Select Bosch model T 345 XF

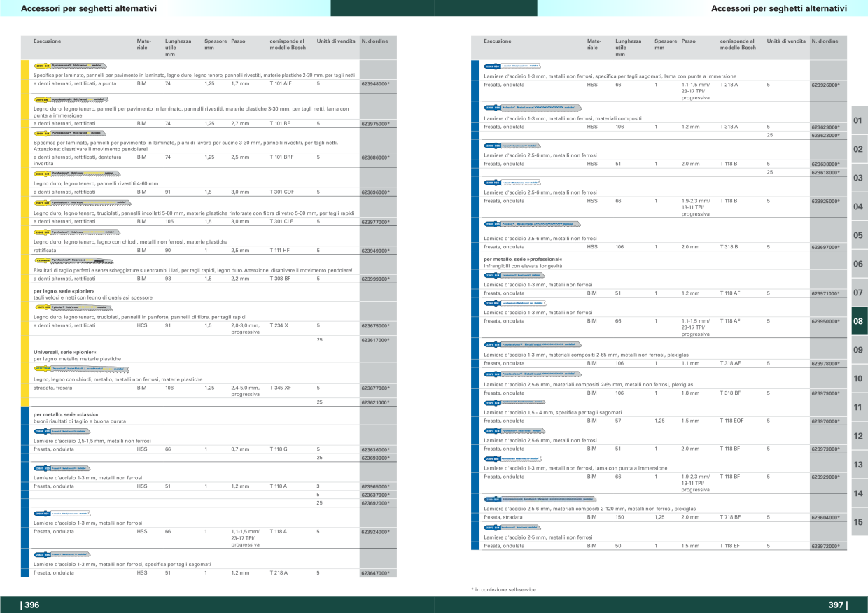point(281,388)
